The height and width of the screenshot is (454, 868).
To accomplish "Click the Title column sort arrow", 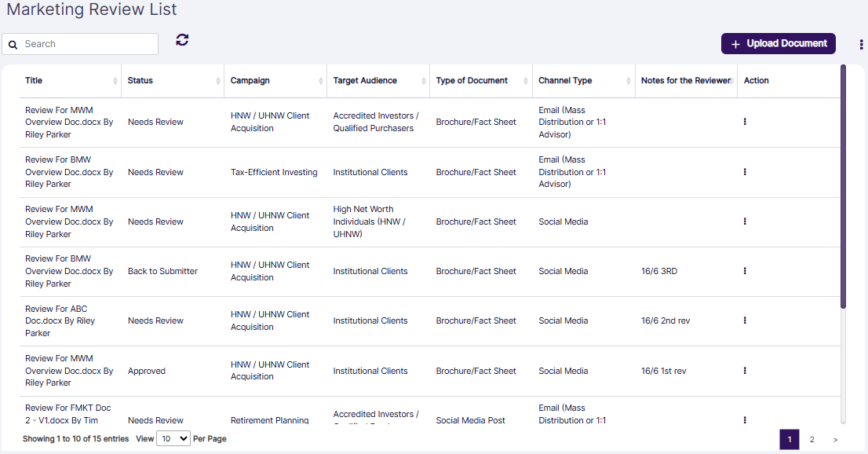I will pos(116,80).
